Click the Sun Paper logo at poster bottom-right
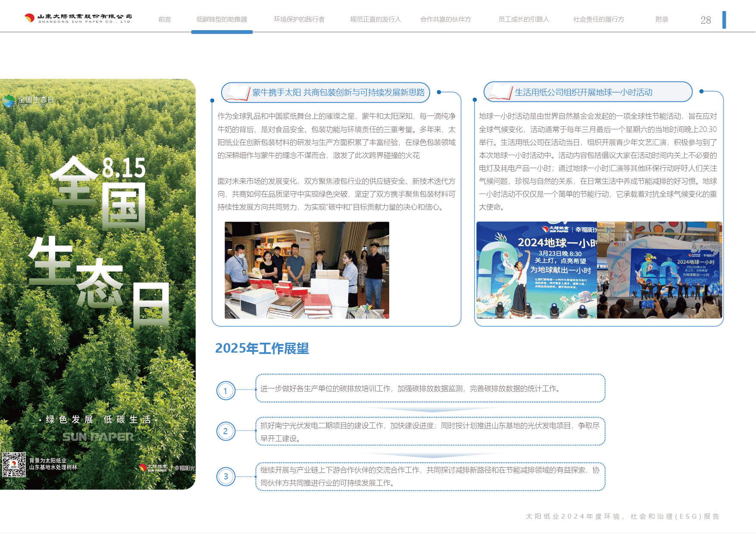Screen dimensions: 756x535 153,468
